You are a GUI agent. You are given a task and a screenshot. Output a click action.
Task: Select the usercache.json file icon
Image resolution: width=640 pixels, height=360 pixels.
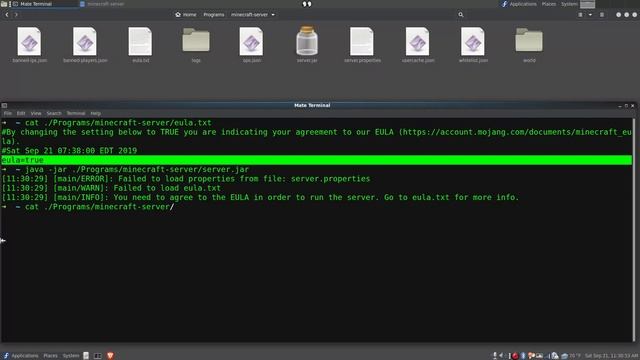point(418,41)
